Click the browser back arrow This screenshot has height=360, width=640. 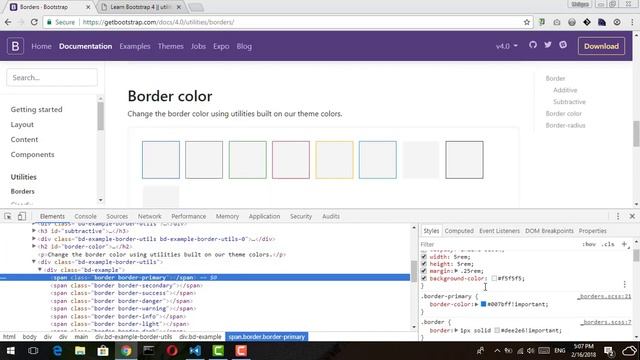[x=8, y=22]
